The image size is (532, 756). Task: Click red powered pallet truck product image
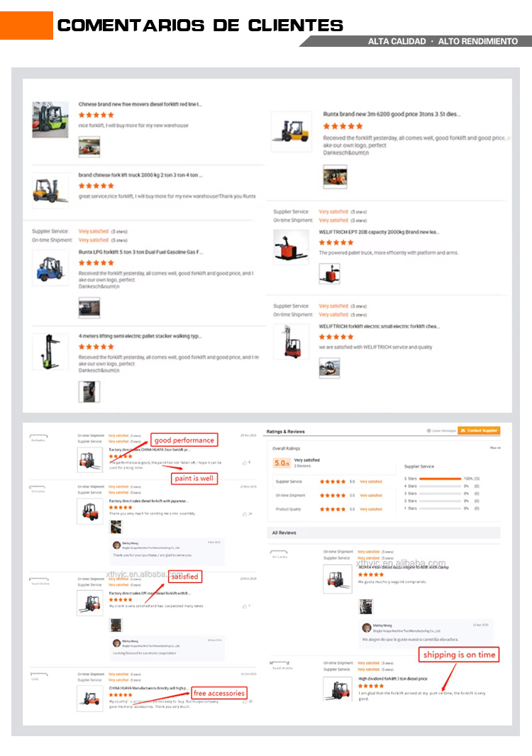click(x=292, y=246)
